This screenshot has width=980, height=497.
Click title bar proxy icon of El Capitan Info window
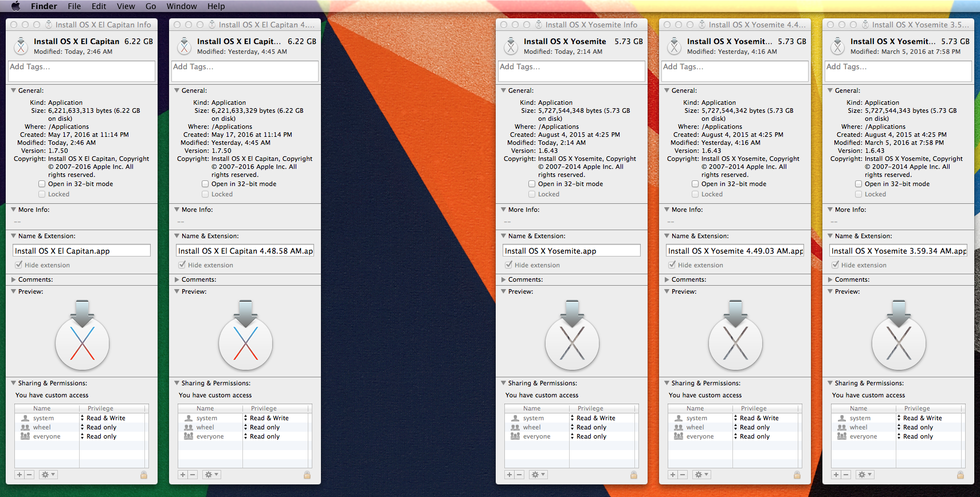(49, 25)
